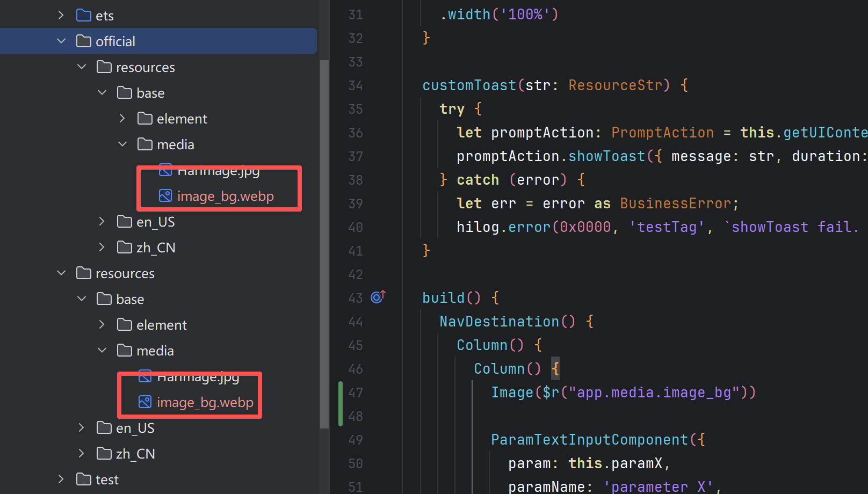The width and height of the screenshot is (868, 494).
Task: Click the highlighted brace on line 46
Action: pos(555,369)
